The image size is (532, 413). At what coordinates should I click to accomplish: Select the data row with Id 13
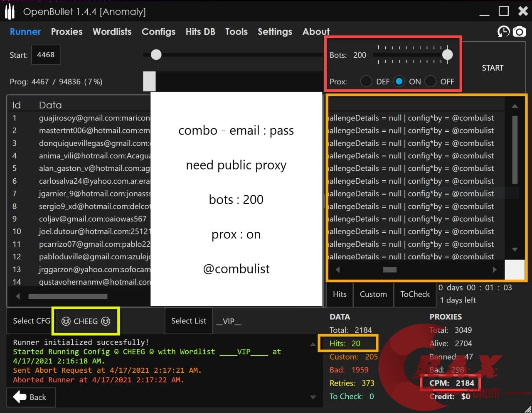80,269
